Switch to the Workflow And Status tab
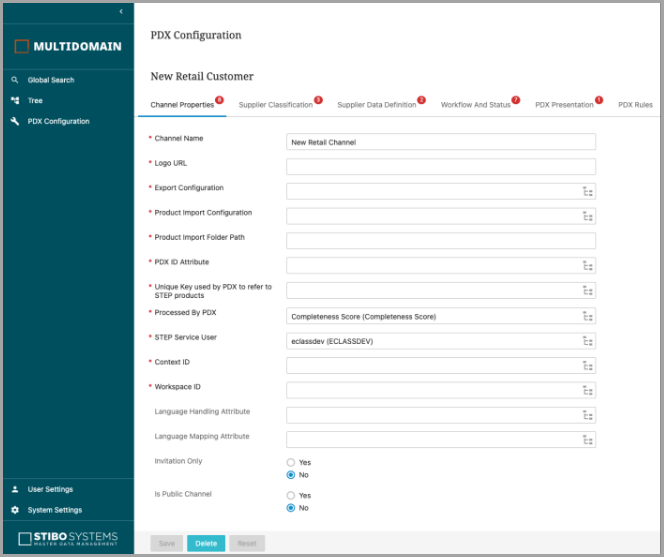 pyautogui.click(x=475, y=105)
